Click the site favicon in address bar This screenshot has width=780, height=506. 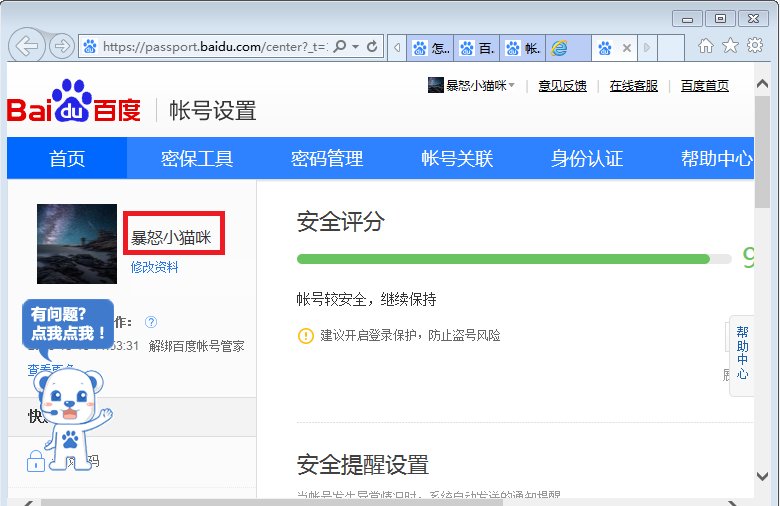pyautogui.click(x=90, y=47)
